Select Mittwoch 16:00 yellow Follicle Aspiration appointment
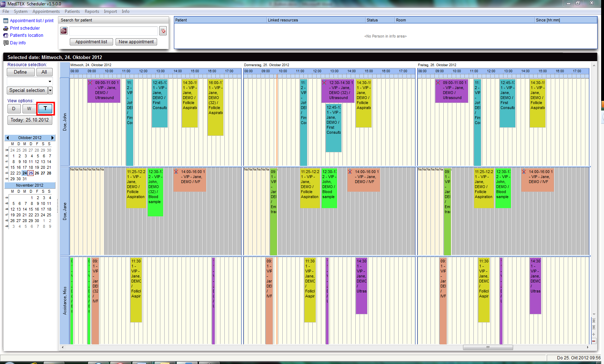The width and height of the screenshot is (604, 364). (215, 107)
